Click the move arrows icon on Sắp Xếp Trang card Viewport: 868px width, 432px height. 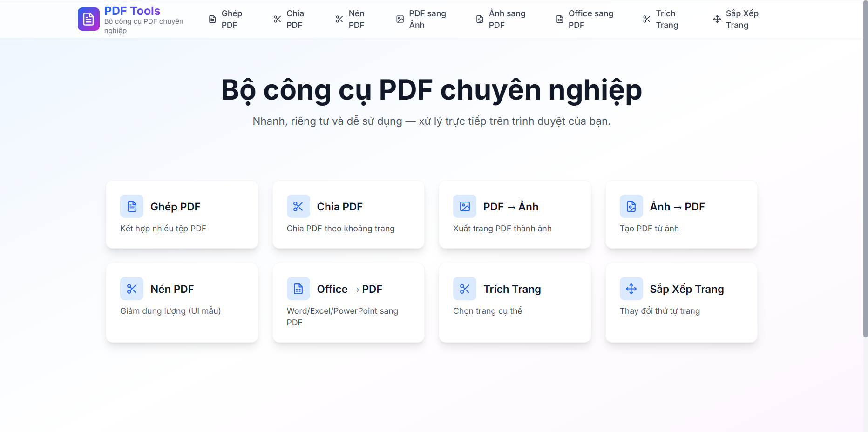[631, 289]
